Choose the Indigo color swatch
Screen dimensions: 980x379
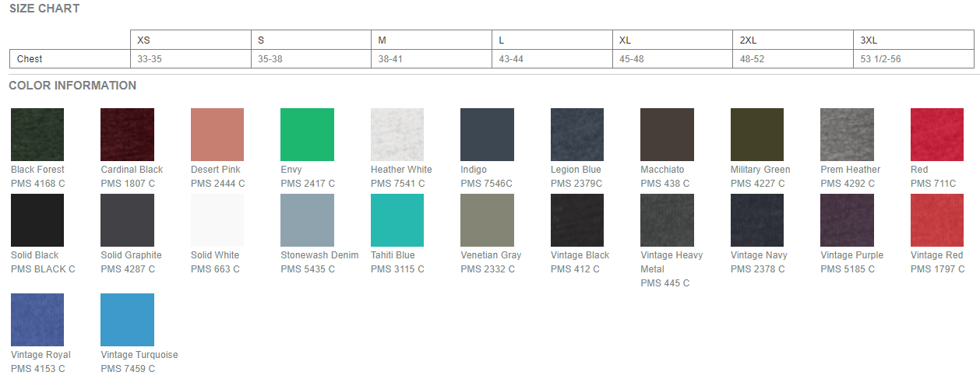pyautogui.click(x=487, y=135)
